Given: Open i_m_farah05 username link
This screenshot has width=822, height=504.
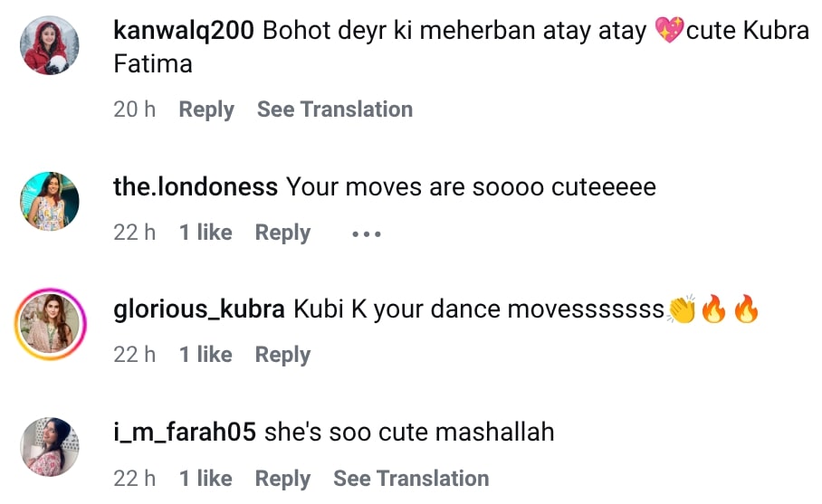Looking at the screenshot, I should (185, 433).
